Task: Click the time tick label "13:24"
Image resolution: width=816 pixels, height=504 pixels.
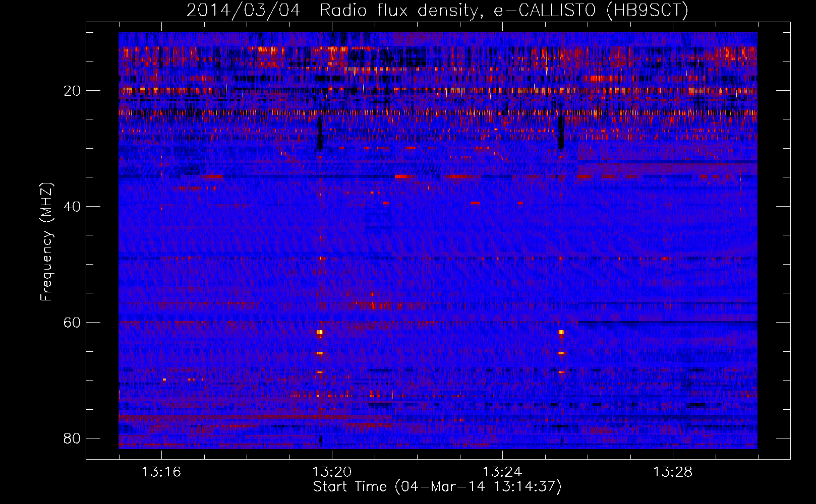Action: (502, 472)
